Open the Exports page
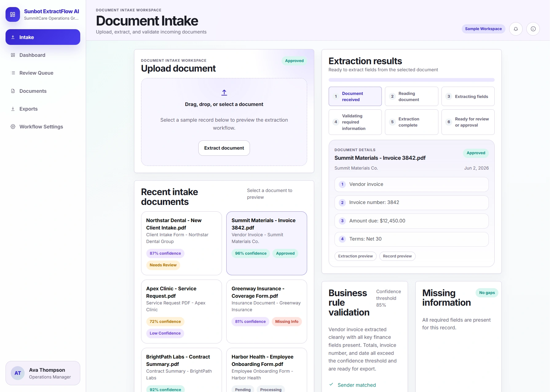550x392 pixels. [43, 109]
